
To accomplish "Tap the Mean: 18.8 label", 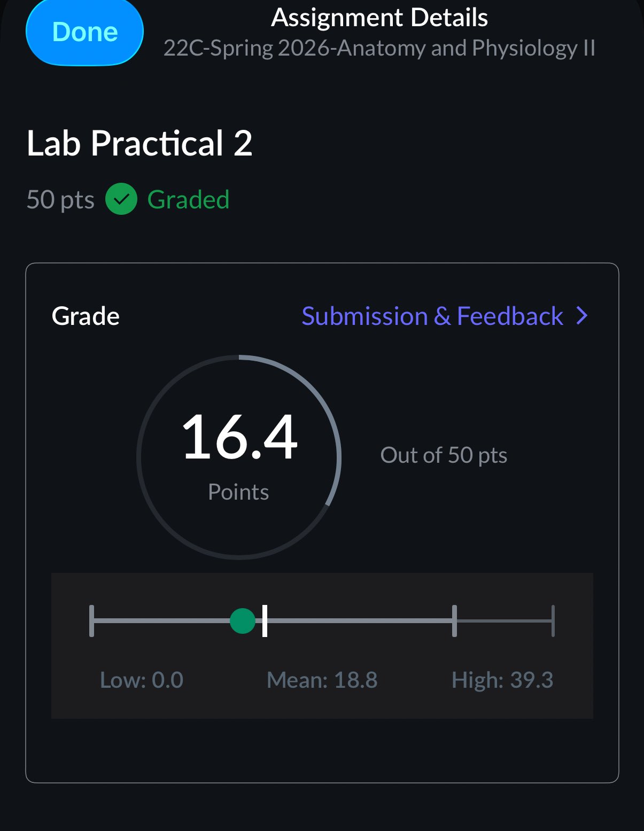I will pos(322,680).
